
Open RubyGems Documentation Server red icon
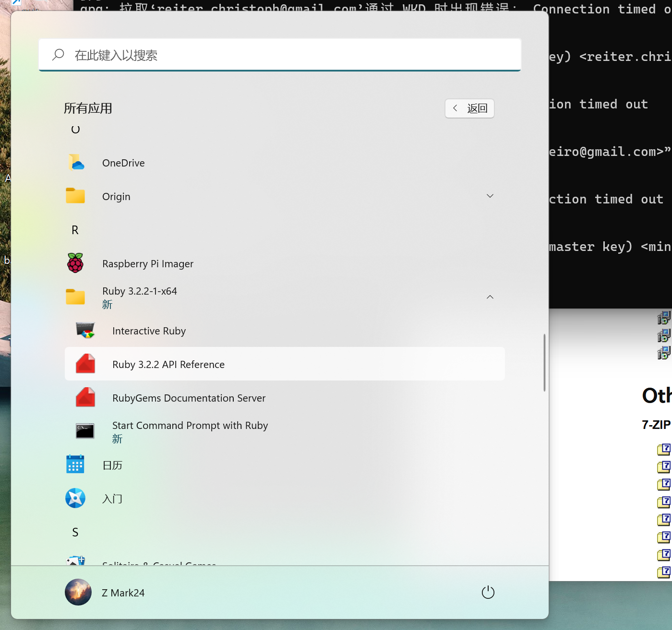[85, 398]
